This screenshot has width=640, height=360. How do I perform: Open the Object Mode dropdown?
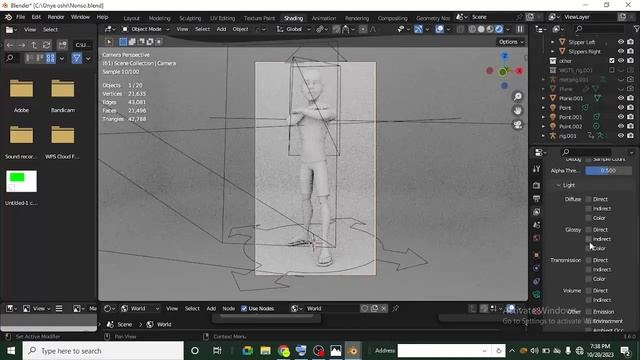click(x=146, y=29)
